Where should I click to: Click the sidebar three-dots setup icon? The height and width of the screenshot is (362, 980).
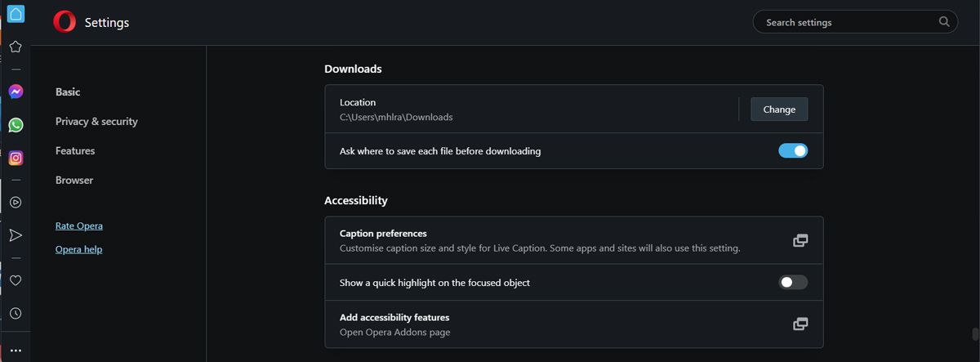pyautogui.click(x=16, y=351)
